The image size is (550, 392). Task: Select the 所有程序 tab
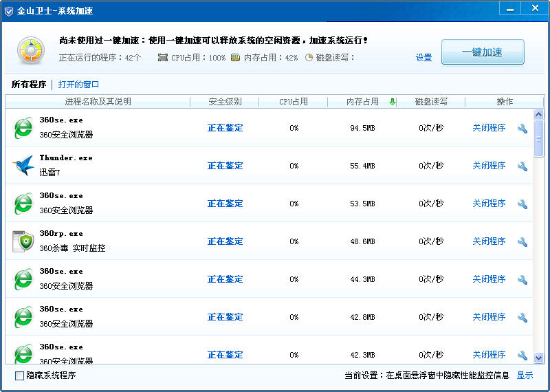pyautogui.click(x=29, y=85)
